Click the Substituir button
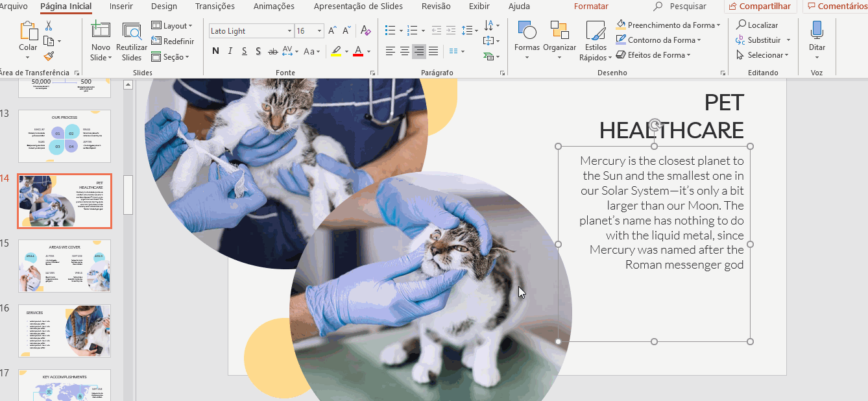The height and width of the screenshot is (401, 868). tap(758, 40)
